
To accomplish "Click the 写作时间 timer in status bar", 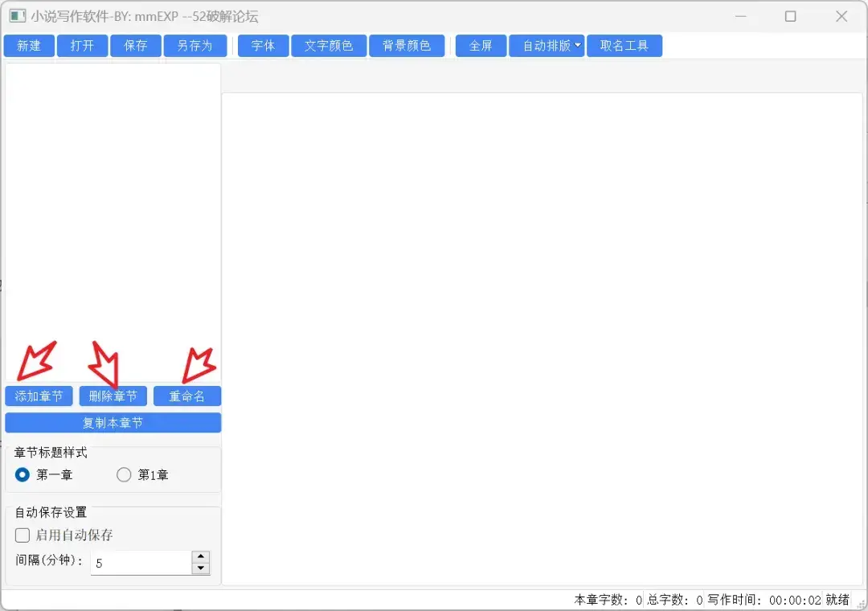I will click(x=764, y=600).
